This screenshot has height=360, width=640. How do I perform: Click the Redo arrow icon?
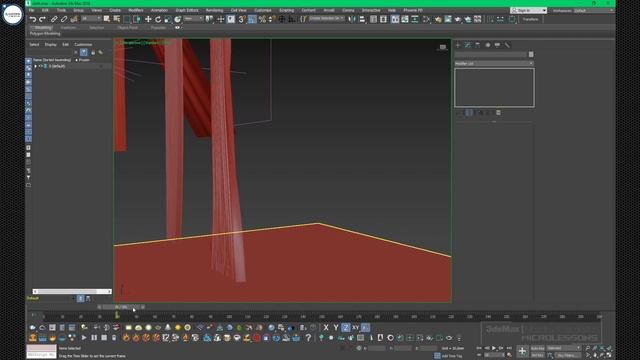point(42,19)
